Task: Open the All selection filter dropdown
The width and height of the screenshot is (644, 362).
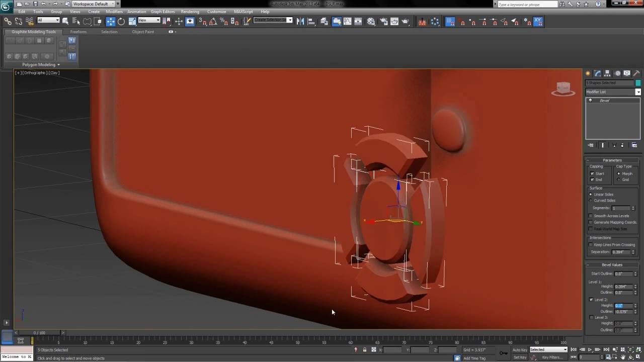Action: tap(48, 20)
